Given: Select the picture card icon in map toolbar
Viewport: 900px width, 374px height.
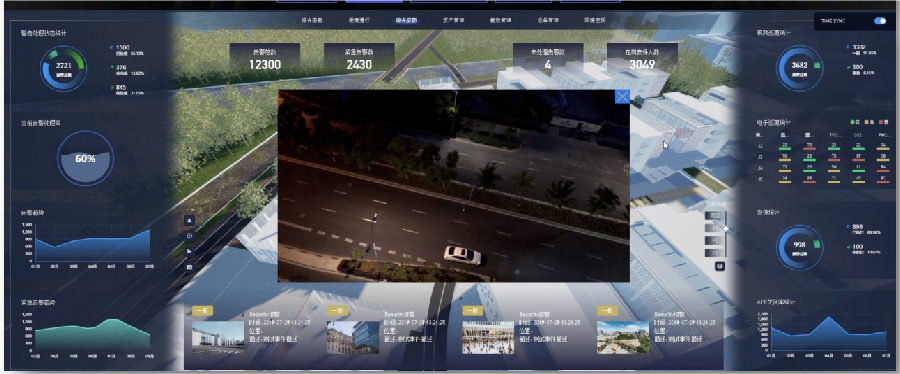Looking at the screenshot, I should tap(190, 267).
